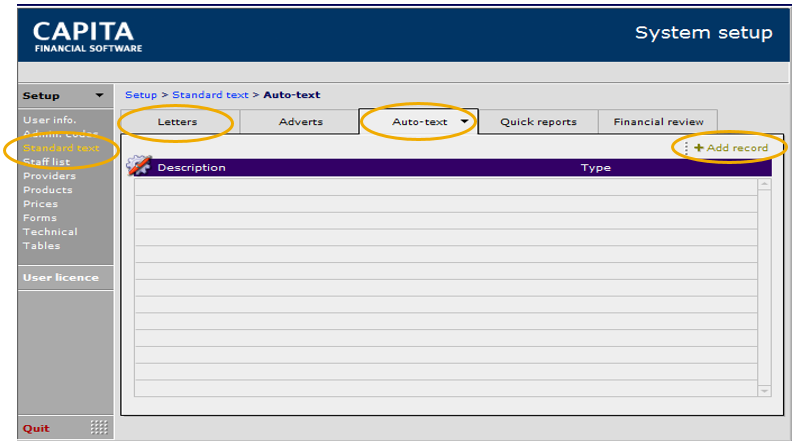Screen dimensions: 794x441
Task: Click the gear and pencil icon beside Description
Action: 139,166
